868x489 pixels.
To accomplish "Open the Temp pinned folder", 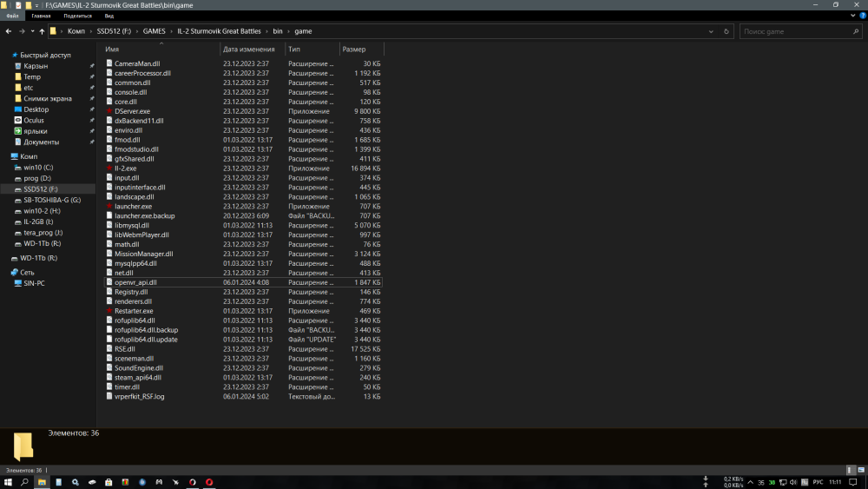I will pos(31,77).
